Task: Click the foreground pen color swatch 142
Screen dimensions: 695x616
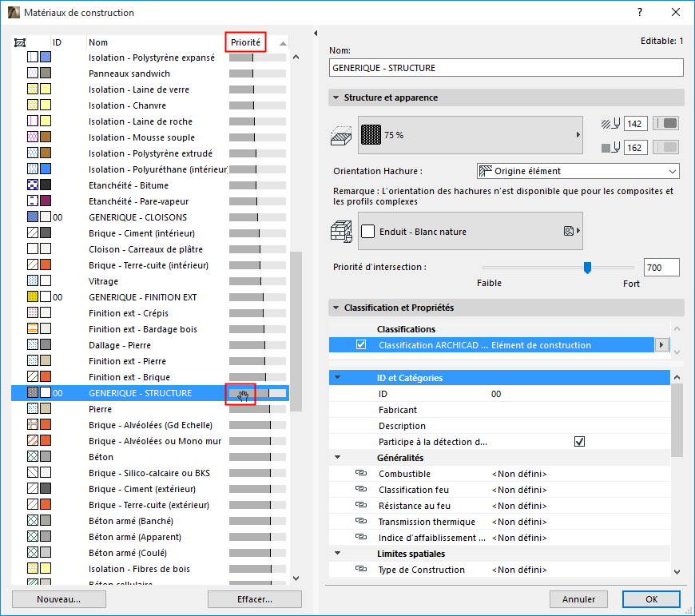Action: (x=665, y=124)
